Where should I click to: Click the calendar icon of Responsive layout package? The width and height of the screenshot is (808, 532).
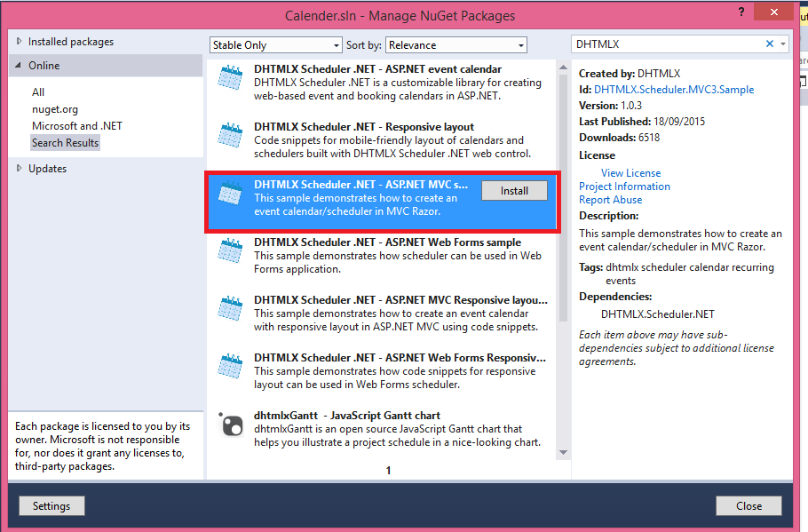(x=230, y=135)
